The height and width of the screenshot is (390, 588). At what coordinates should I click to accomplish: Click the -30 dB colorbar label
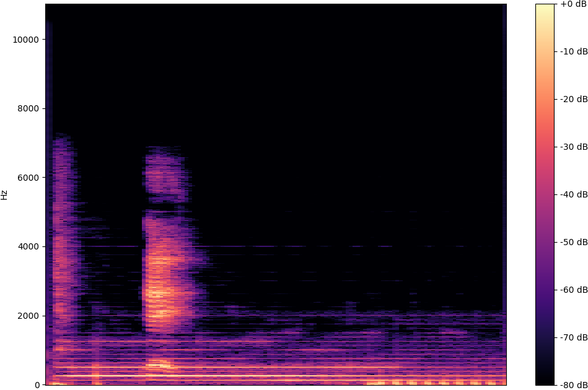click(574, 147)
